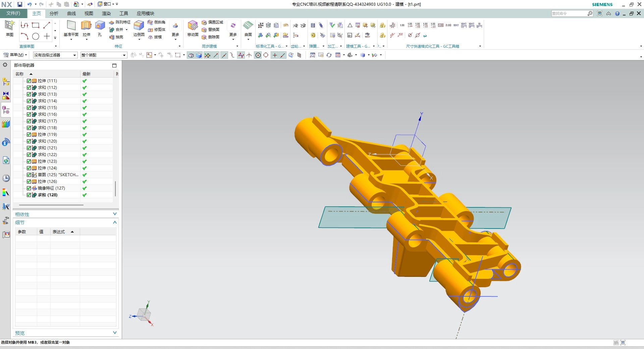Click the 菜单(M) menu button
The image size is (644, 349).
pos(15,55)
